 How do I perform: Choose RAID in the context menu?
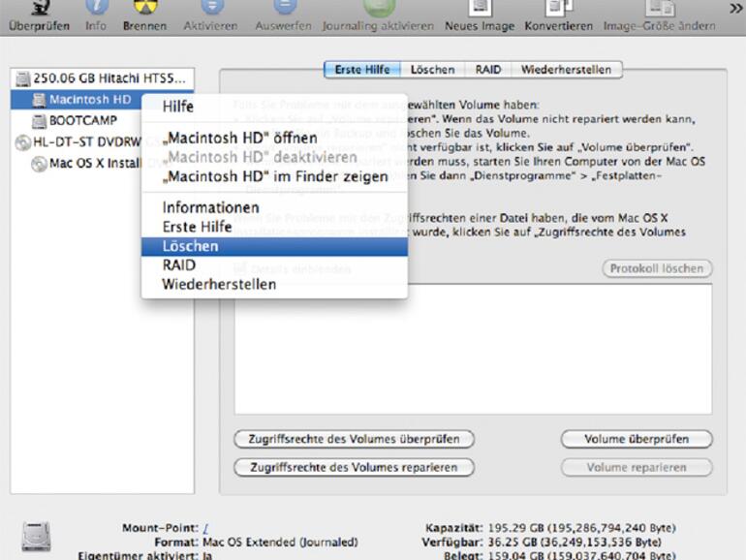pos(274,265)
